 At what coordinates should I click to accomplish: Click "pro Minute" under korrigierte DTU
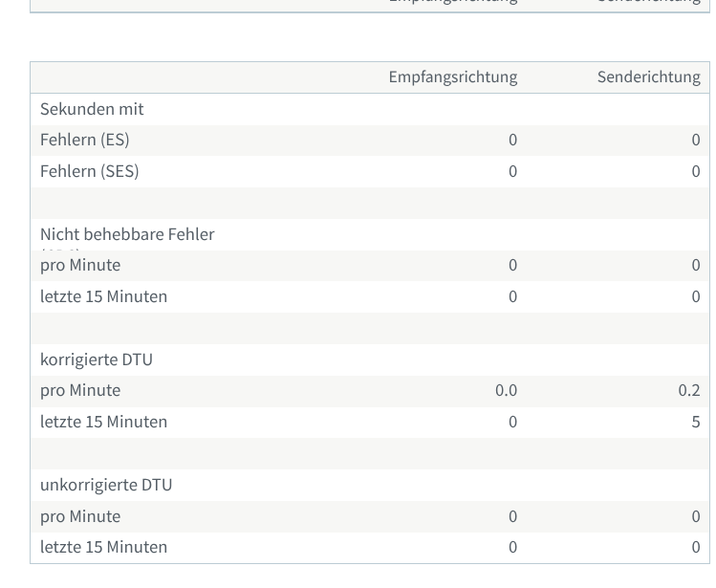tap(80, 390)
